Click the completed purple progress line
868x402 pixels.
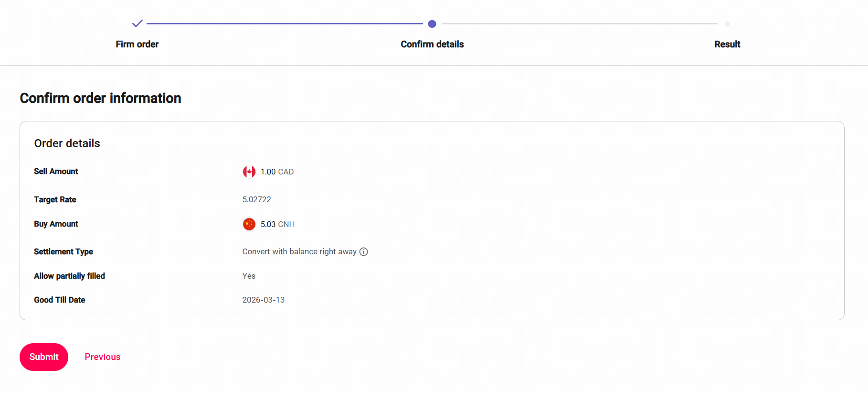(x=285, y=23)
